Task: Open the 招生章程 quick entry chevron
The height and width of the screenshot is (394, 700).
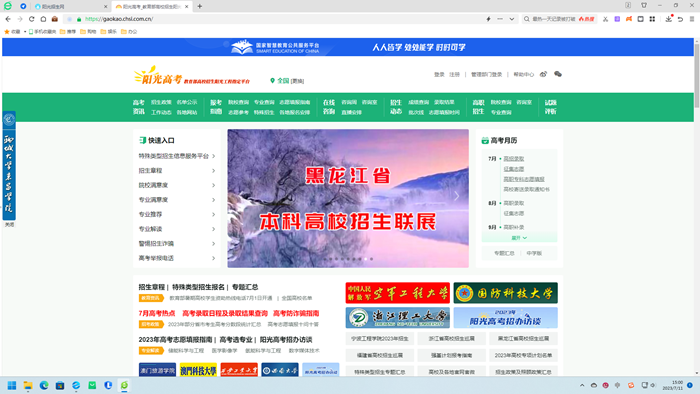Action: (213, 170)
